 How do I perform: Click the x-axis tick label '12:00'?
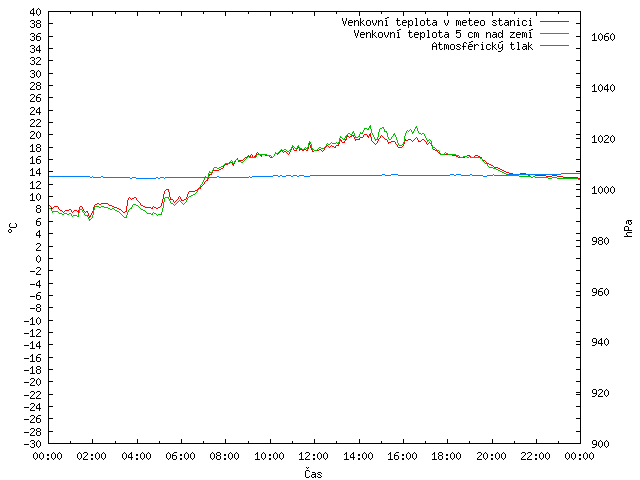pyautogui.click(x=313, y=456)
